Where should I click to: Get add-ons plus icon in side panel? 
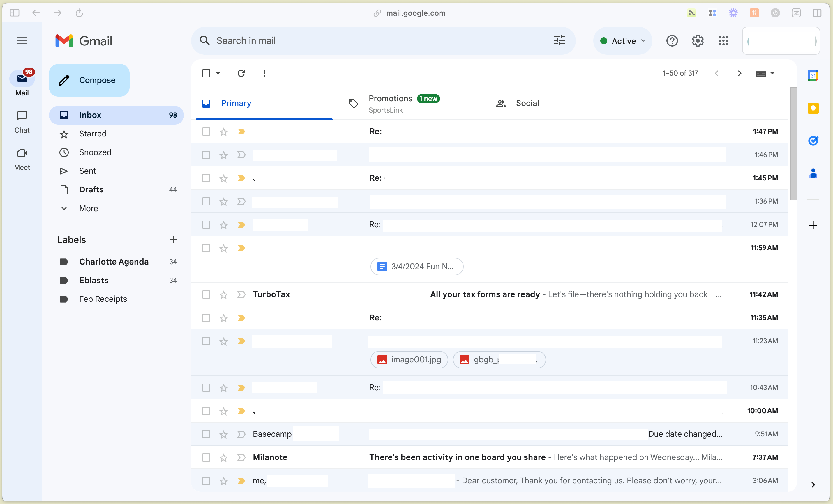tap(813, 225)
